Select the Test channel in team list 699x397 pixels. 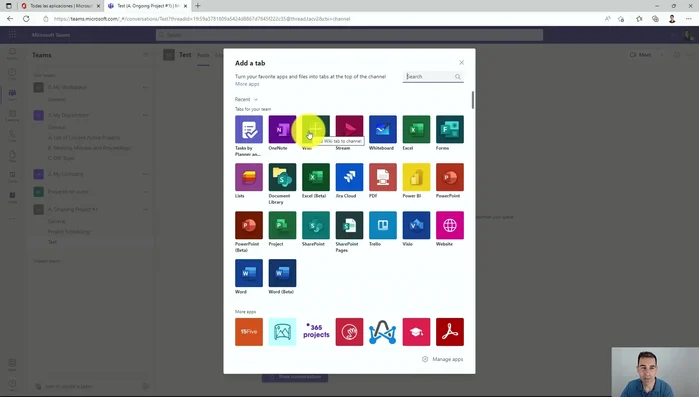52,242
